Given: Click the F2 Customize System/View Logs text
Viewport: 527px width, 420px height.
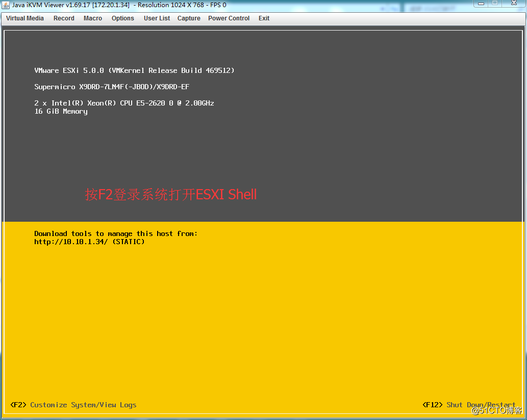Looking at the screenshot, I should [x=73, y=405].
